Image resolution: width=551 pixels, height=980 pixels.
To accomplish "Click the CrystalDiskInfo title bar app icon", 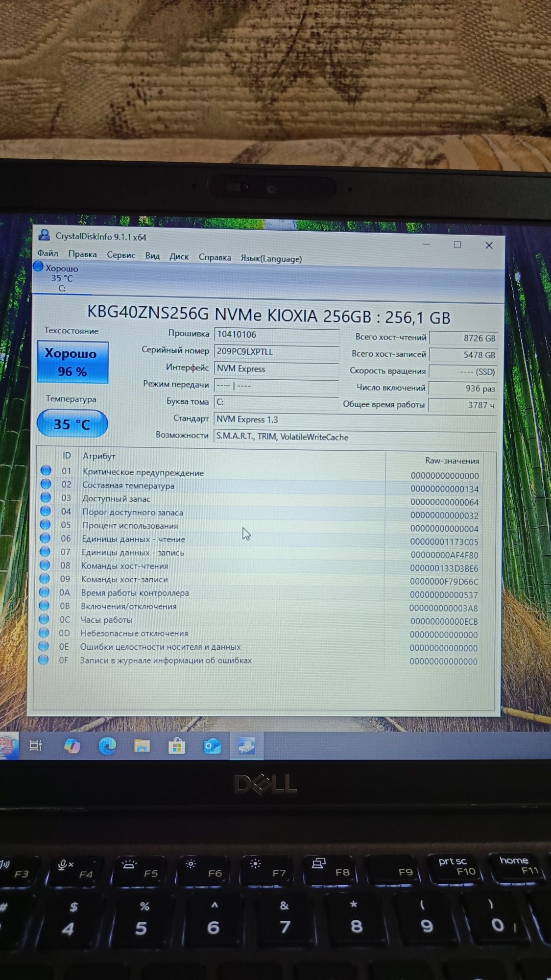I will coord(44,235).
